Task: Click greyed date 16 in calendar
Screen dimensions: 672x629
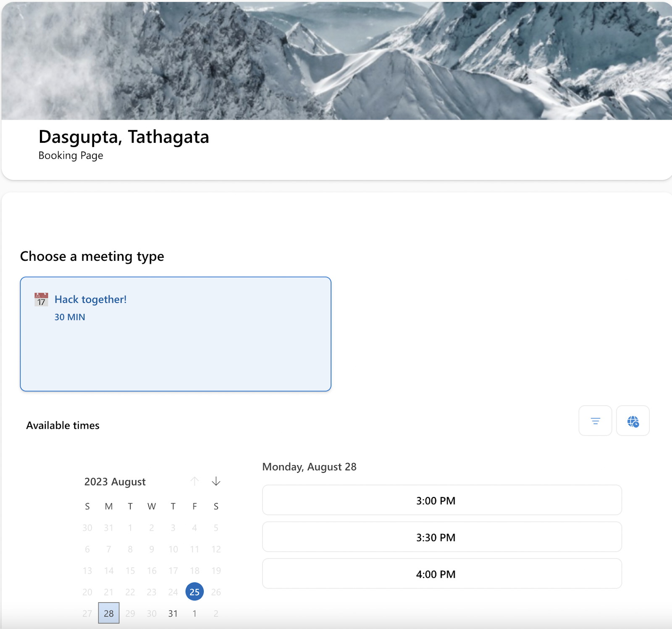Action: (152, 571)
